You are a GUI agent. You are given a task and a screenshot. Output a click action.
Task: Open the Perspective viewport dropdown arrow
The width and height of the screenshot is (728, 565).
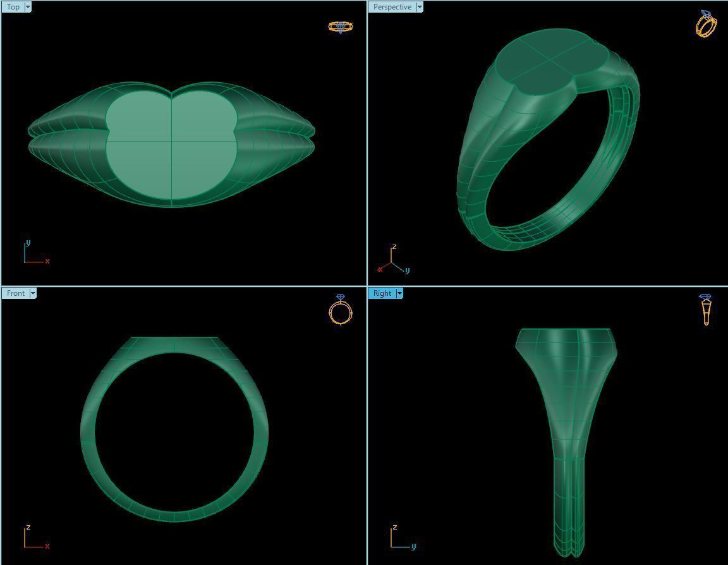[420, 7]
